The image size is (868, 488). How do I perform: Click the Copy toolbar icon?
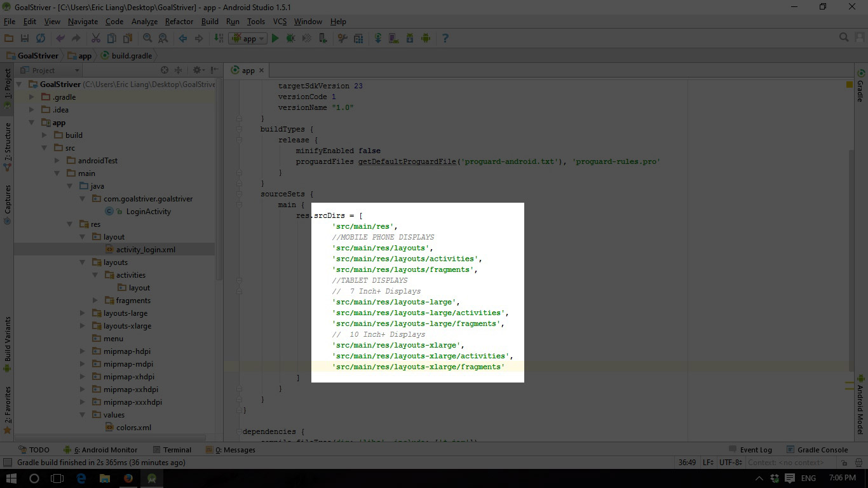(x=111, y=38)
